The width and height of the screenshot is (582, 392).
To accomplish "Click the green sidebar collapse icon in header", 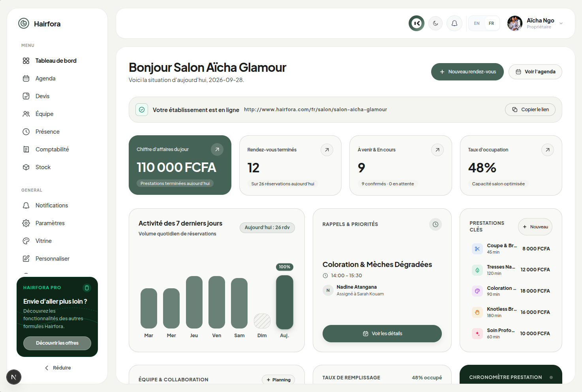I will point(417,23).
